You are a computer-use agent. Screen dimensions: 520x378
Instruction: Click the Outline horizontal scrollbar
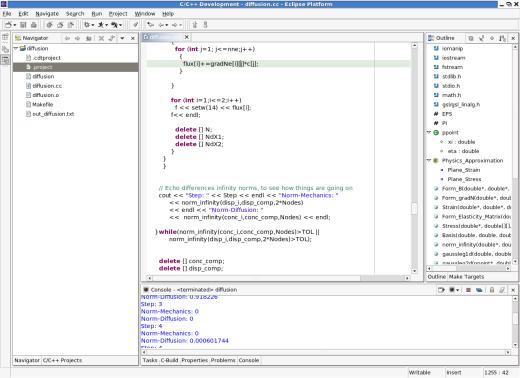[468, 268]
